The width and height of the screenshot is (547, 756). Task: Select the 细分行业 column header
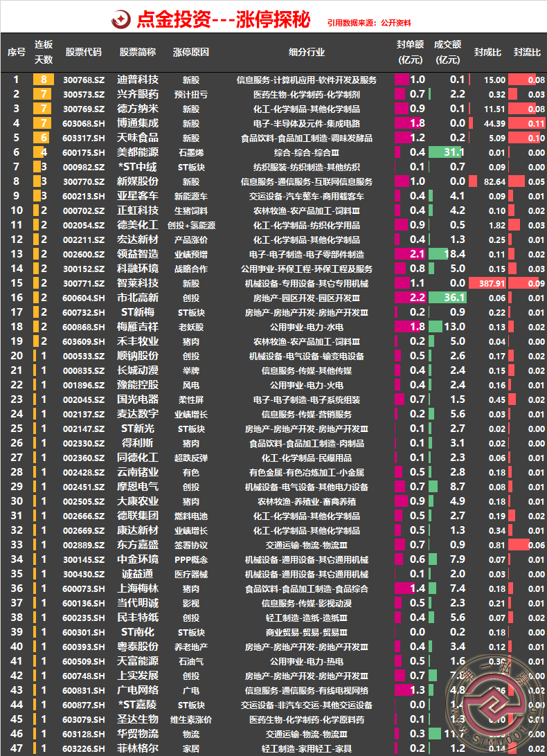(306, 52)
